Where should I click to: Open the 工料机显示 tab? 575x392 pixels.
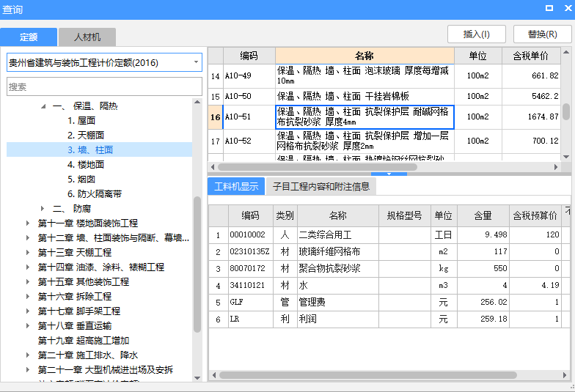[x=236, y=186]
